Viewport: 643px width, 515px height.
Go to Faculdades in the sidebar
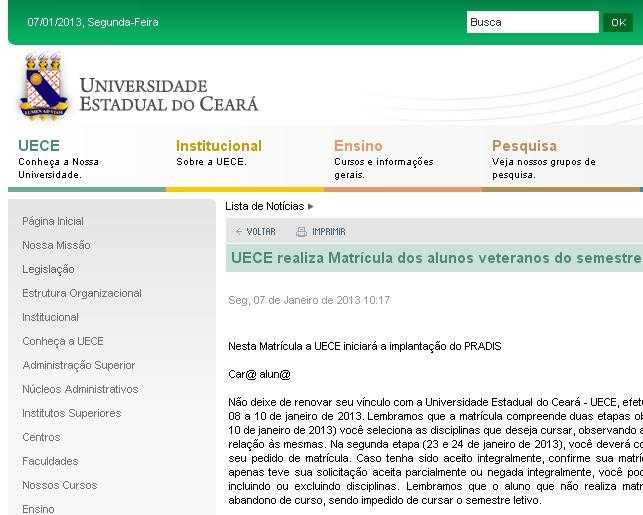click(x=50, y=461)
